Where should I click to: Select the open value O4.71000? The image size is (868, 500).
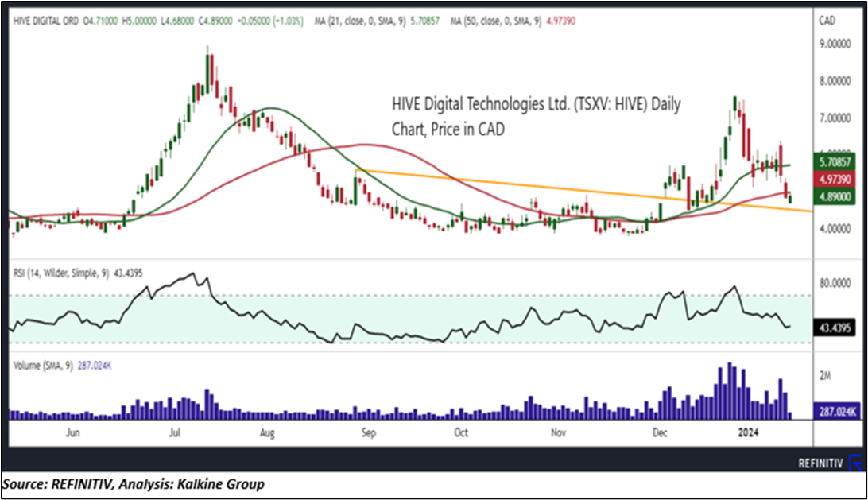tap(100, 21)
